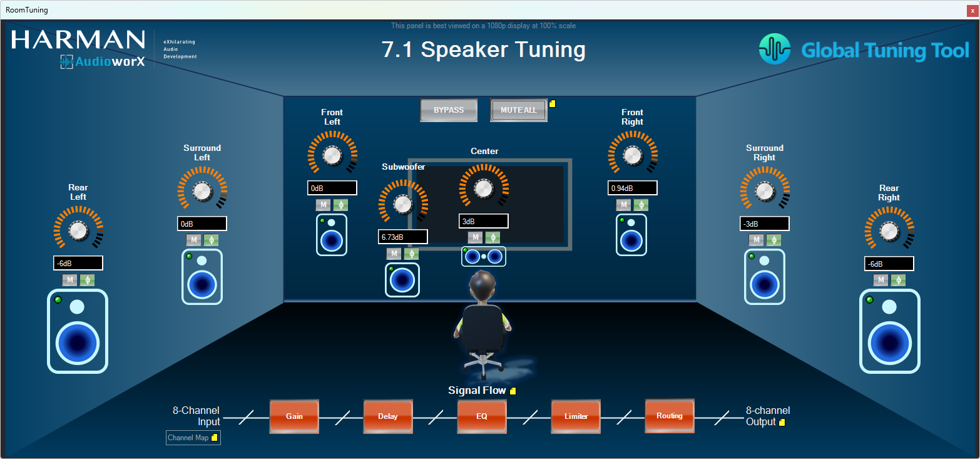The width and height of the screenshot is (980, 459).
Task: Click the Rear Right gain knob
Action: point(889,231)
